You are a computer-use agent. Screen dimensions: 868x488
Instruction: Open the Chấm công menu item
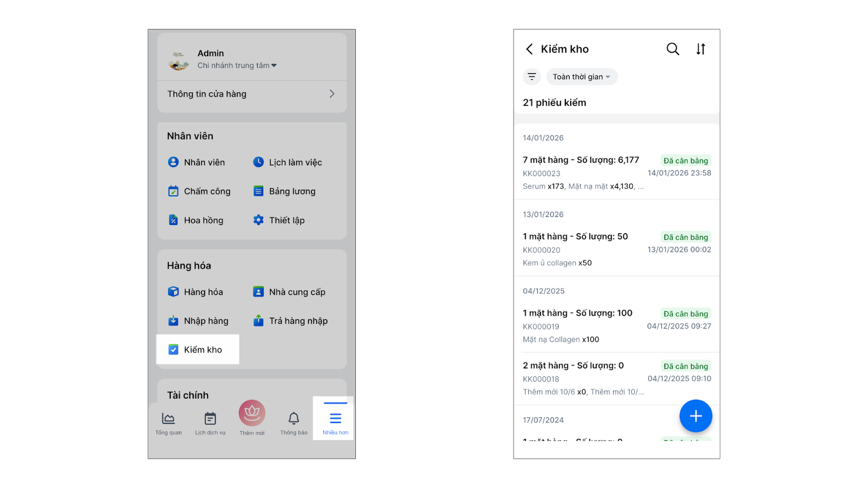coord(200,191)
